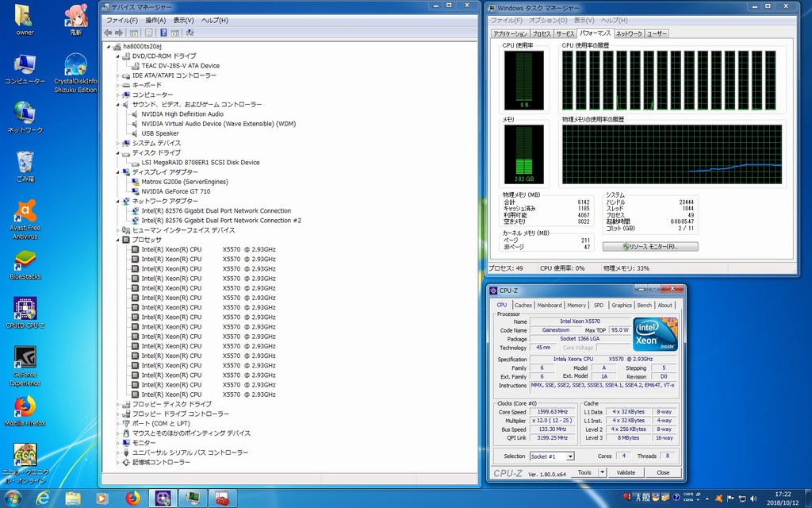Screen dimensions: 812x508
Task: Click リソース モニター(R)... button
Action: [650, 247]
